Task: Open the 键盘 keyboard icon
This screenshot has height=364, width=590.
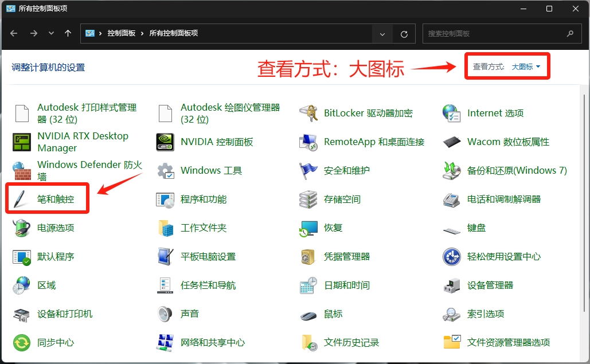Action: 452,230
